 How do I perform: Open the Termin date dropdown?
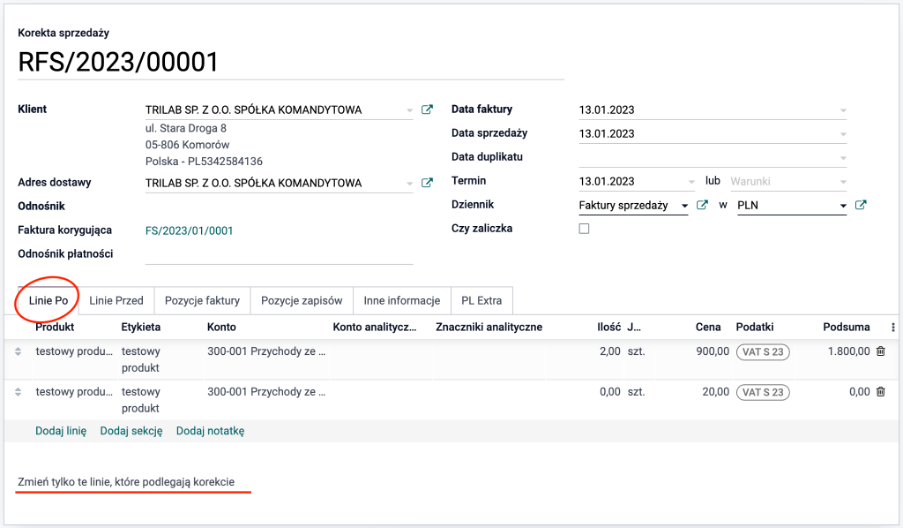point(691,182)
